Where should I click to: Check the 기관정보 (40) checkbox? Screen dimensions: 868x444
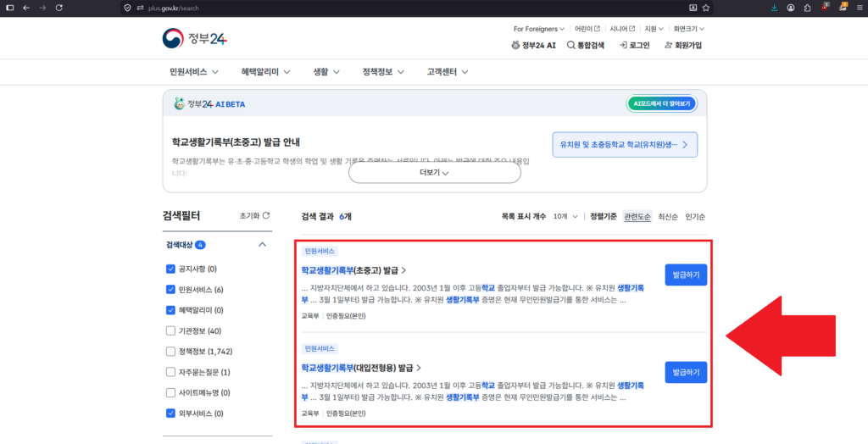(170, 331)
